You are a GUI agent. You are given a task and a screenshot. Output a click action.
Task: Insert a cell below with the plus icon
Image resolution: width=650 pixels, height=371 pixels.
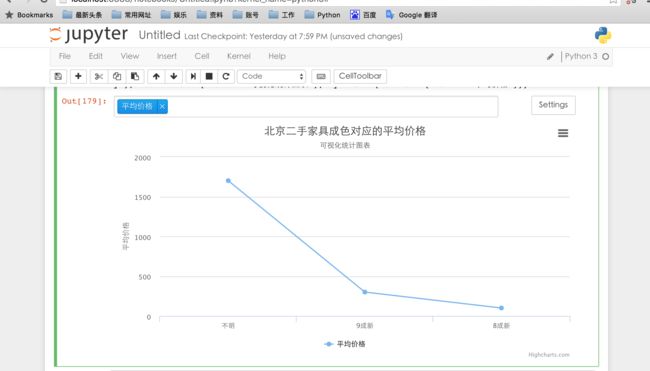tap(78, 76)
